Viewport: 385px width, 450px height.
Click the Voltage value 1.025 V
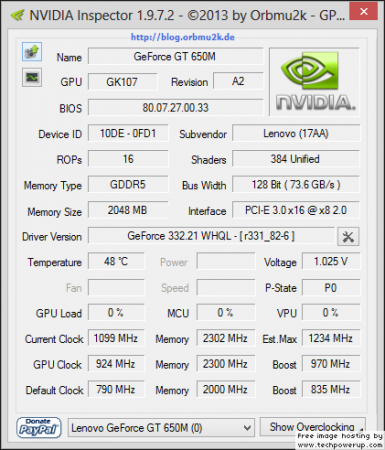pos(331,261)
